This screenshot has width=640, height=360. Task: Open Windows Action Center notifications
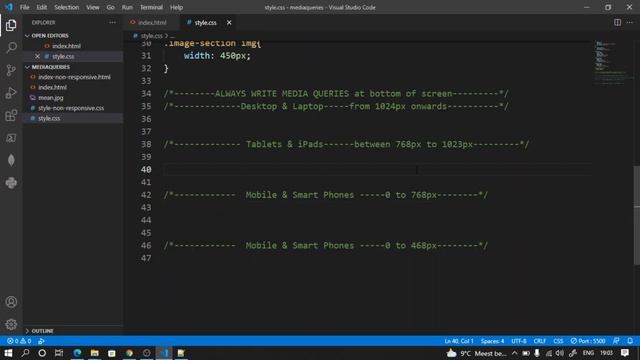624,353
